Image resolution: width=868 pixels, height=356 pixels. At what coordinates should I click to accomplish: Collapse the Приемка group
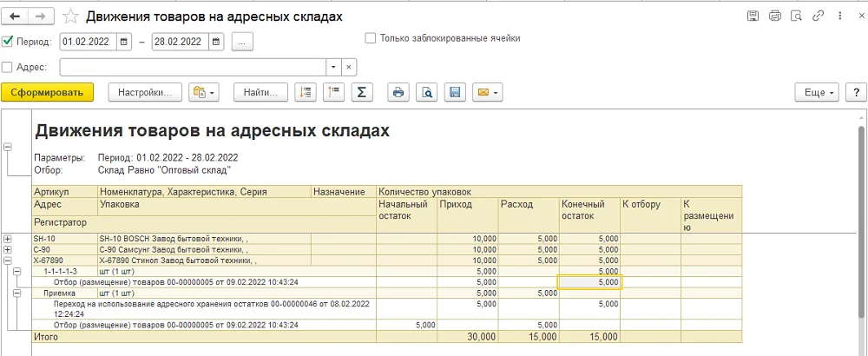click(x=17, y=293)
